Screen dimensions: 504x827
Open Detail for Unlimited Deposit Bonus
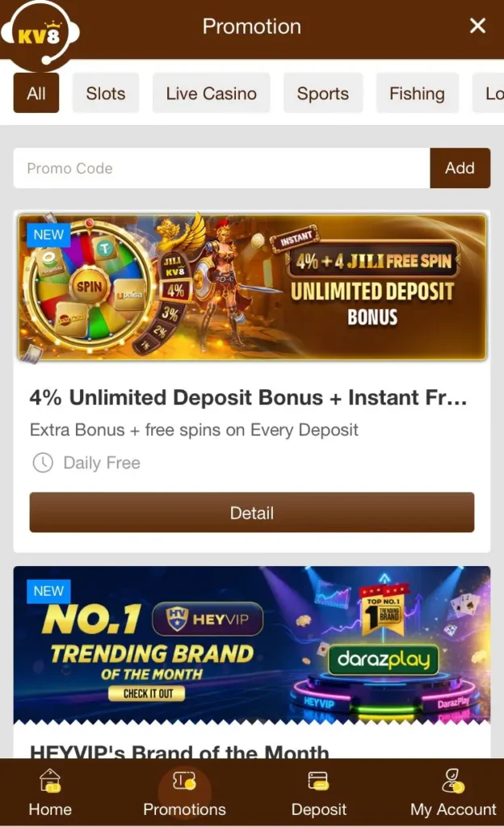click(252, 513)
